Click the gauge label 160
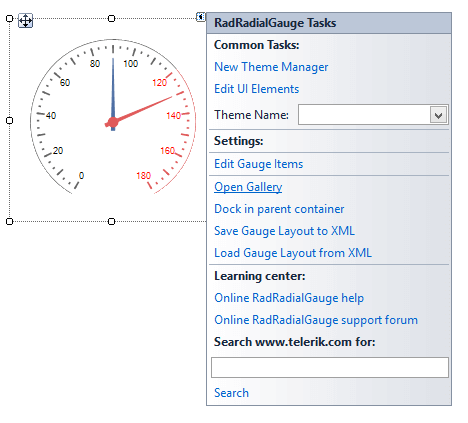Screen dimensions: 468x423 [167, 151]
